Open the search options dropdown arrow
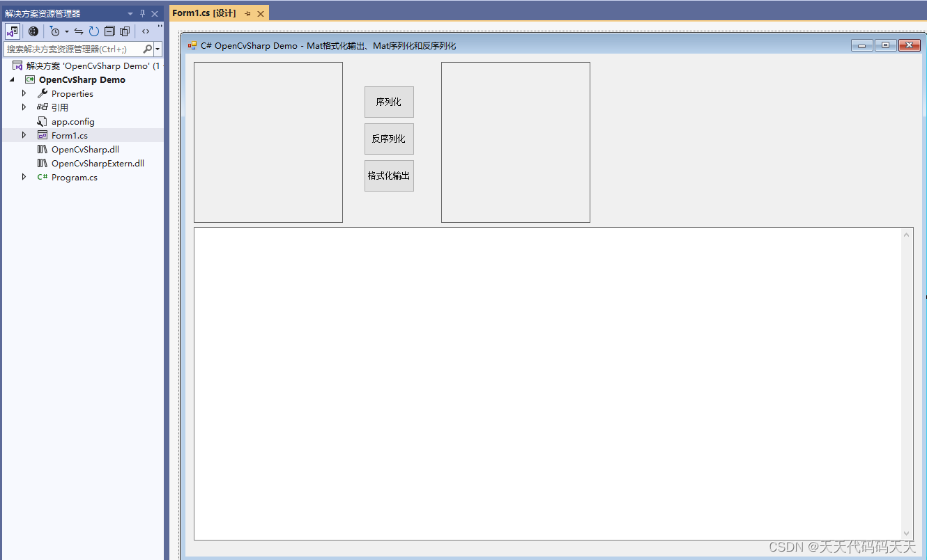This screenshot has height=560, width=927. 158,49
